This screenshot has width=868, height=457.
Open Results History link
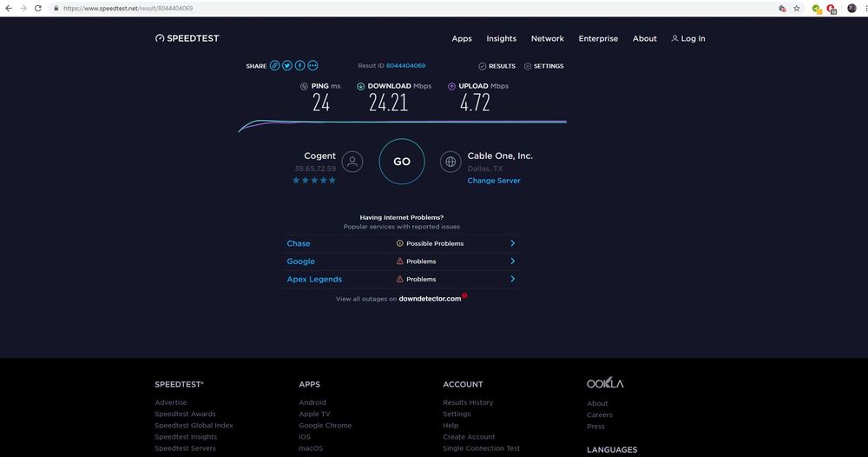pyautogui.click(x=468, y=402)
